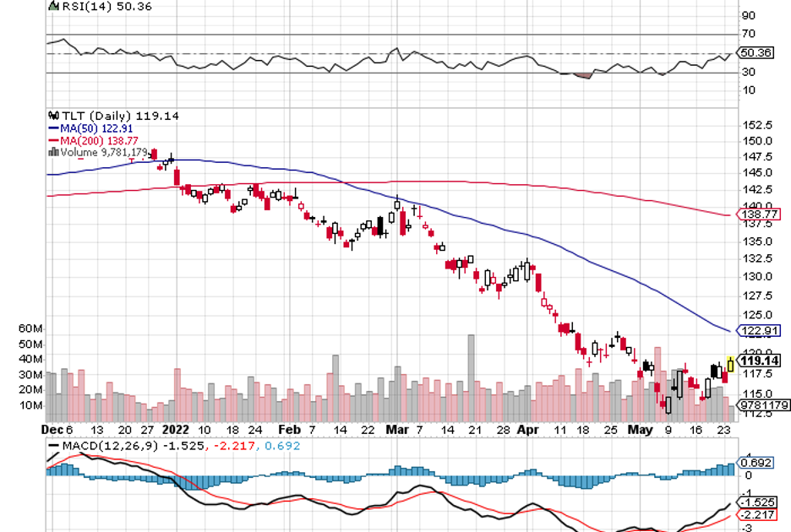Click the Apr month axis label

pyautogui.click(x=526, y=429)
